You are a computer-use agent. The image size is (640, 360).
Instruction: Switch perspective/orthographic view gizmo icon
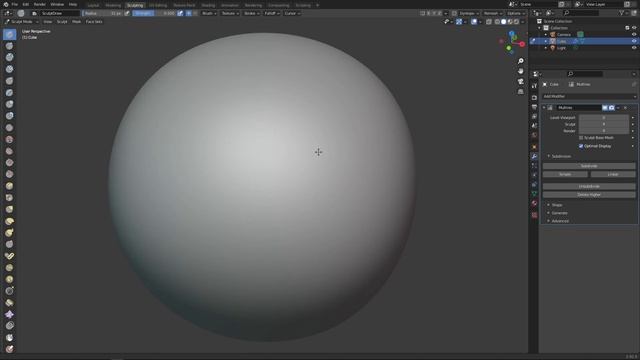[520, 91]
